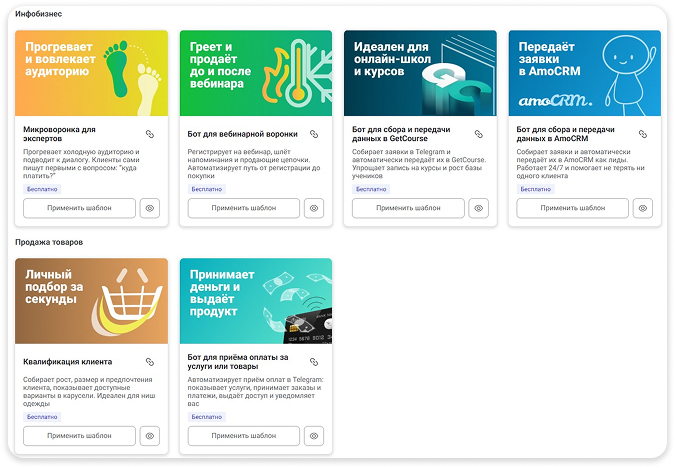This screenshot has height=468, width=675.
Task: Preview Квалификация клиента with eye icon
Action: click(x=150, y=436)
